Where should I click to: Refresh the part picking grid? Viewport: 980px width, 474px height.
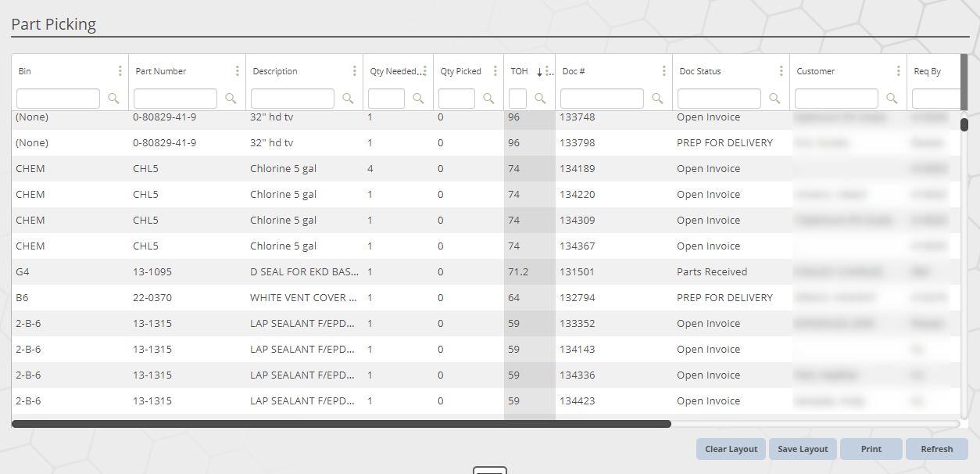click(937, 449)
